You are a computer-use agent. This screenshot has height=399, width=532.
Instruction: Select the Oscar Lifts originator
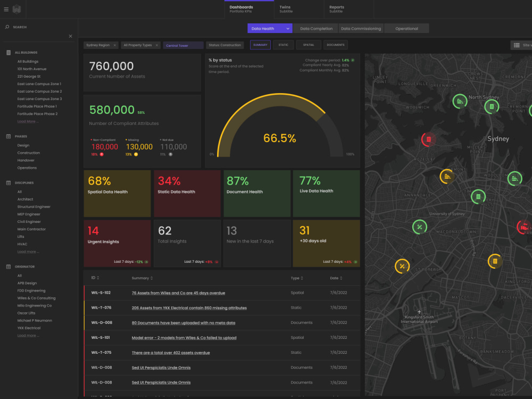tap(26, 313)
